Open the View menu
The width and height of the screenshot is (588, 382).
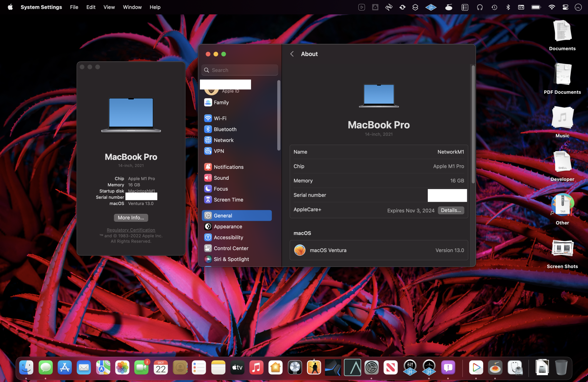[109, 7]
